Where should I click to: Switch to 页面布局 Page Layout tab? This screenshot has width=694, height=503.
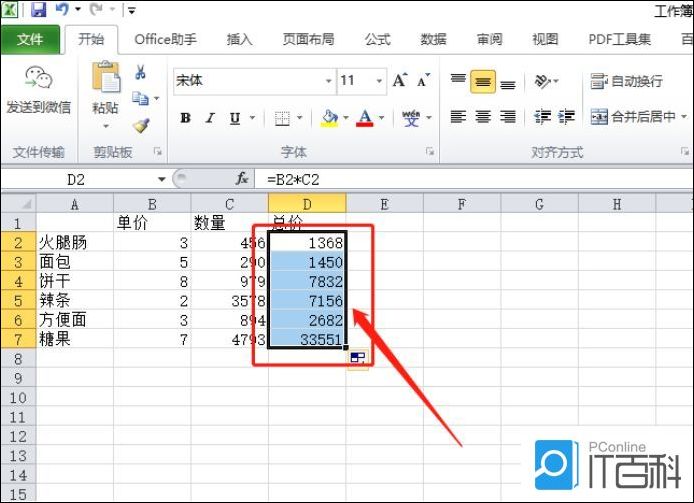coord(308,39)
